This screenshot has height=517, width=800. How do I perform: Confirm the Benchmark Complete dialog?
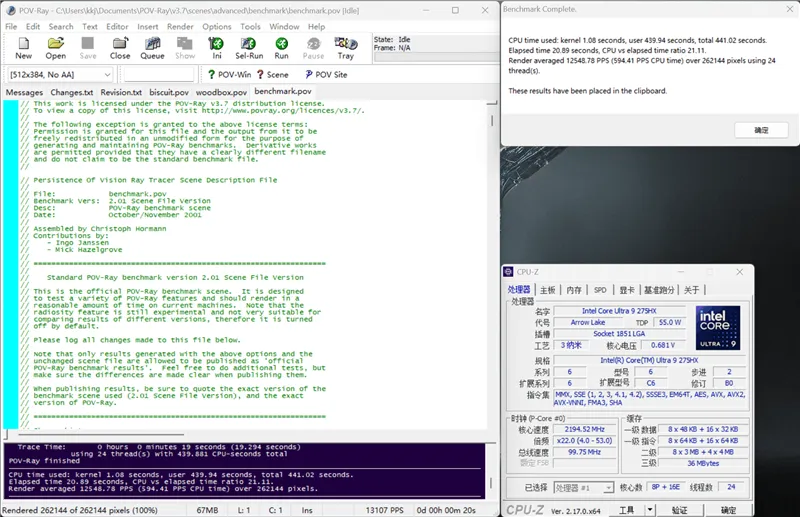click(x=761, y=130)
